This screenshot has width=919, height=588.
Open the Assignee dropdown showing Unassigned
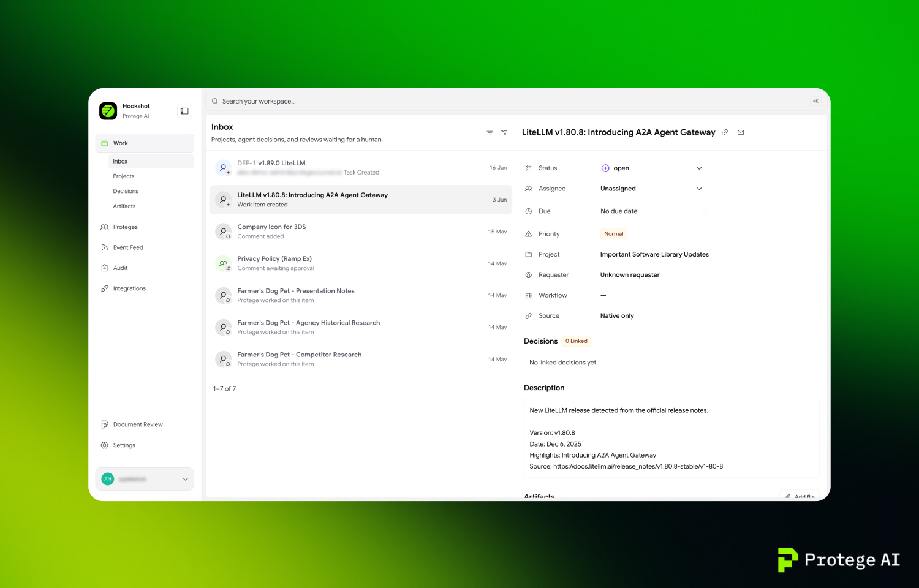tap(652, 189)
